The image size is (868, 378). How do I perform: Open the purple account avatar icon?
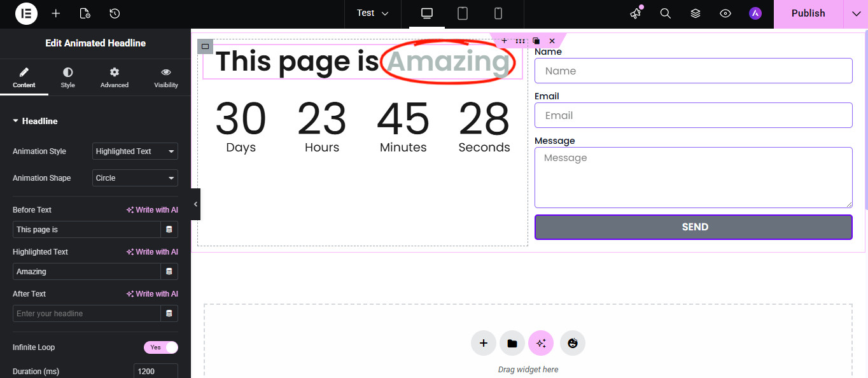[755, 13]
